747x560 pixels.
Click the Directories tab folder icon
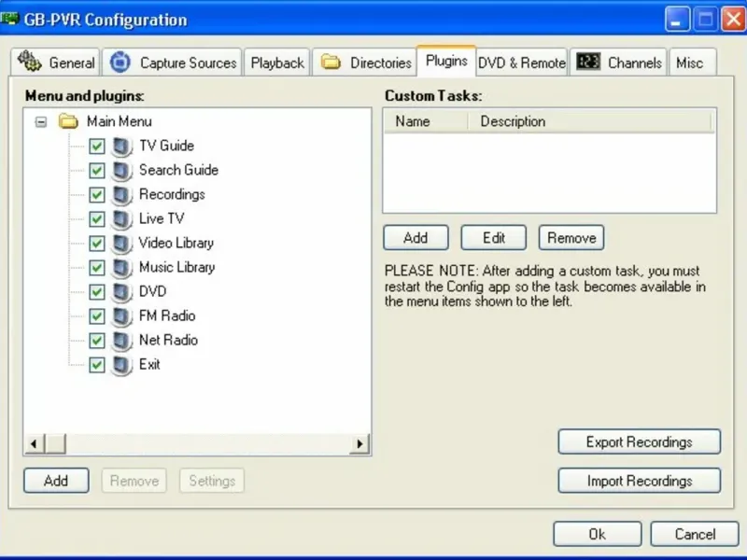pyautogui.click(x=331, y=62)
